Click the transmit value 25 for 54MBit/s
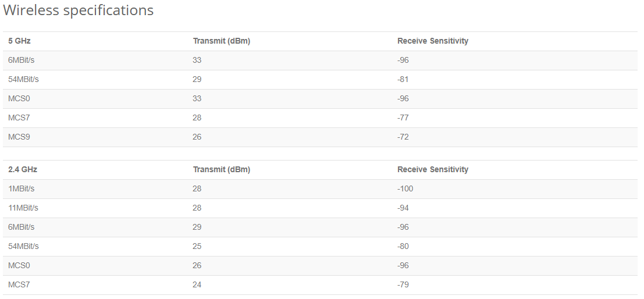The height and width of the screenshot is (299, 644). [197, 247]
